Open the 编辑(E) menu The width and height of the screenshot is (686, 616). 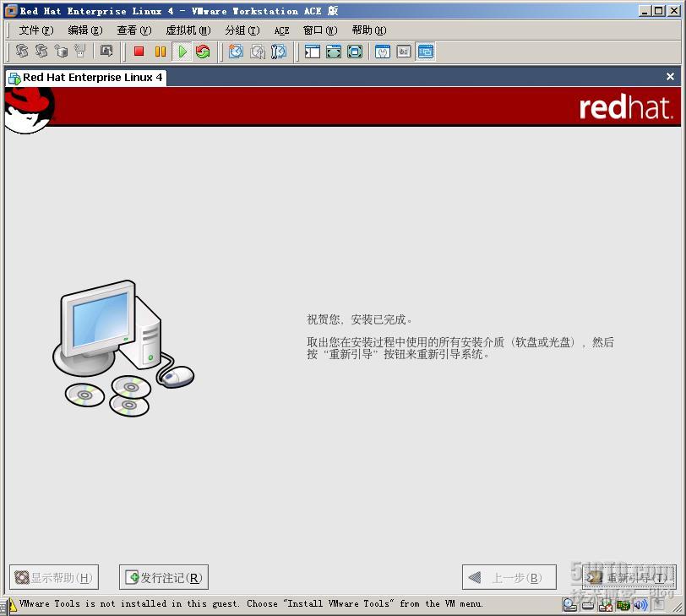point(84,30)
